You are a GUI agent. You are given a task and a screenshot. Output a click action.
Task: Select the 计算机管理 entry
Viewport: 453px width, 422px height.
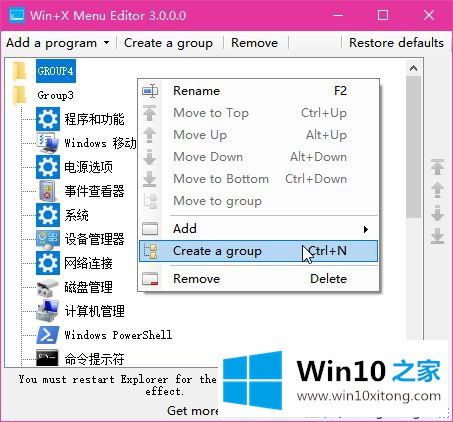(x=94, y=311)
